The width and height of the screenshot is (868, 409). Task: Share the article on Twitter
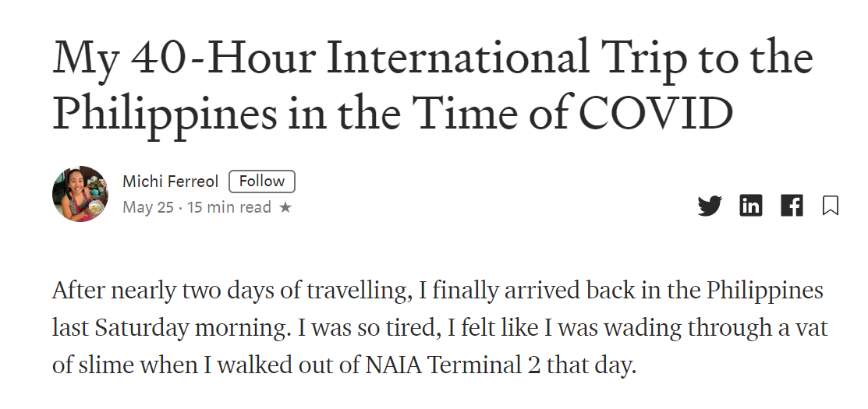(x=710, y=206)
